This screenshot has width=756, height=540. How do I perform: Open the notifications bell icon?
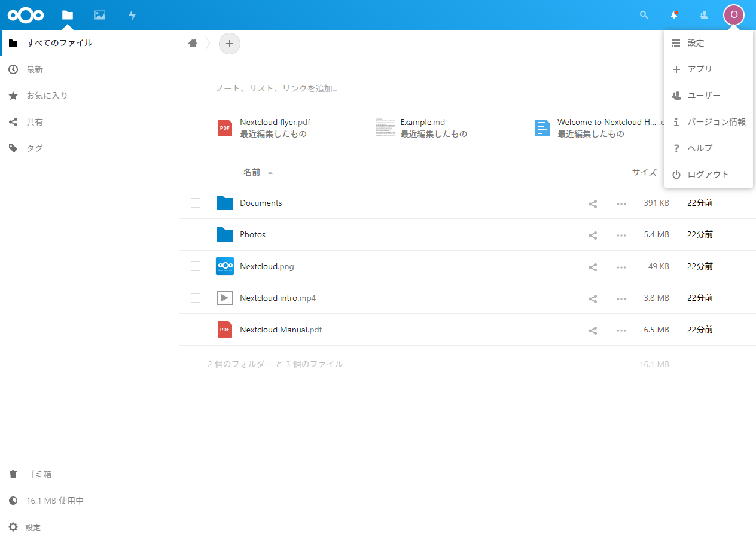coord(674,15)
